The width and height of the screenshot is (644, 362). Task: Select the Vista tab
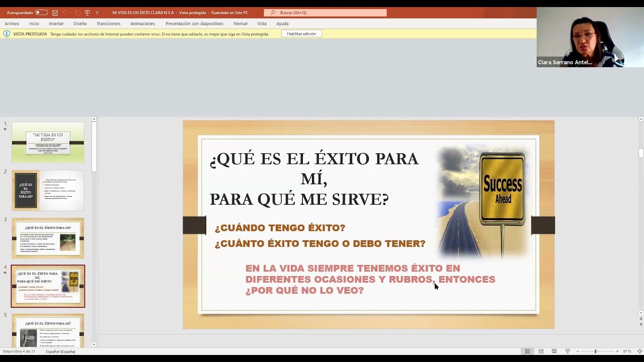tap(262, 24)
